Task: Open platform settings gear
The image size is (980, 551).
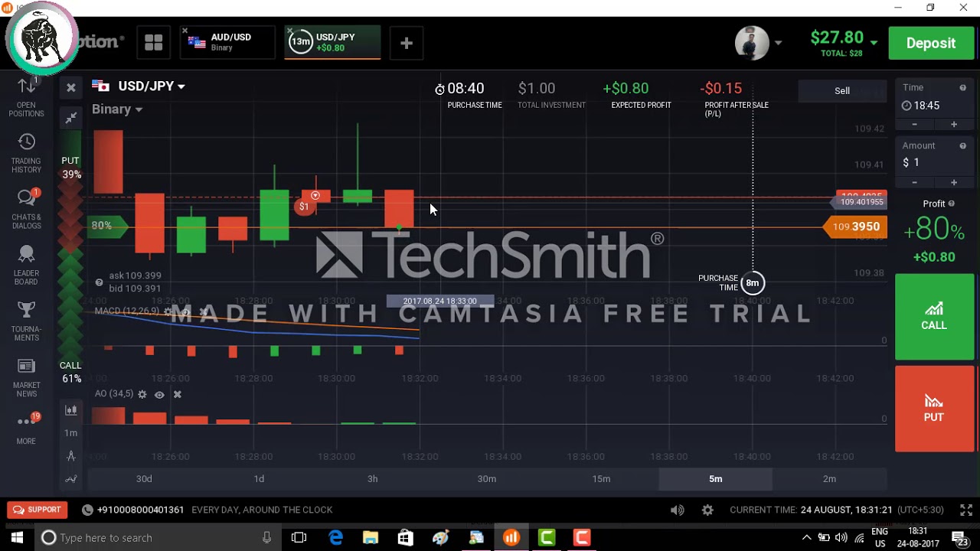Action: 707,510
